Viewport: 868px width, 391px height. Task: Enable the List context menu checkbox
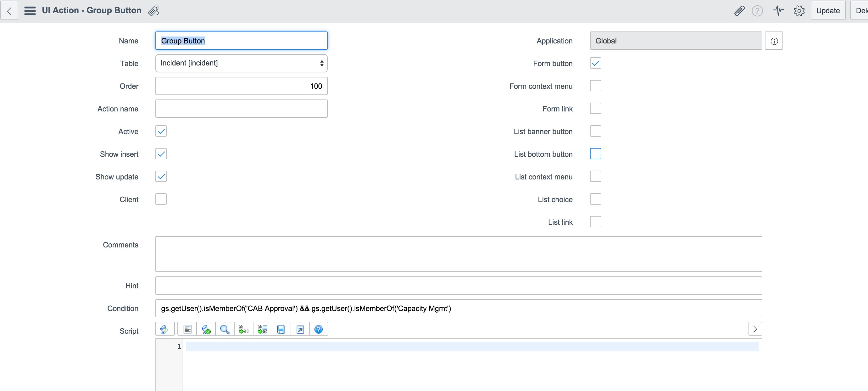(595, 176)
